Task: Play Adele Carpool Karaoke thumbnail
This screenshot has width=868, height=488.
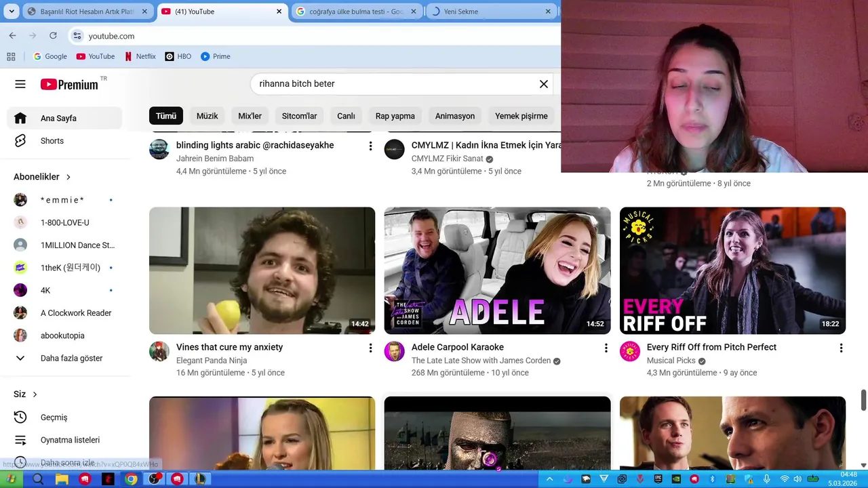Action: pyautogui.click(x=497, y=270)
